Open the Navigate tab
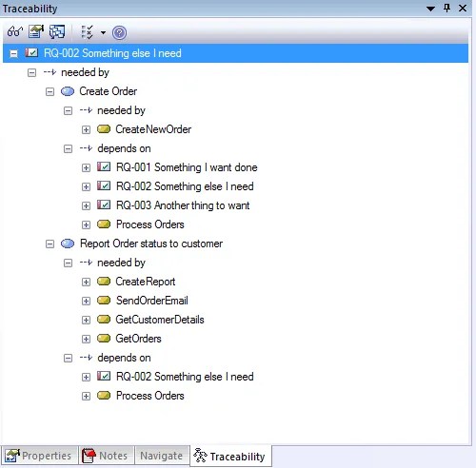The image size is (476, 468). pyautogui.click(x=162, y=456)
